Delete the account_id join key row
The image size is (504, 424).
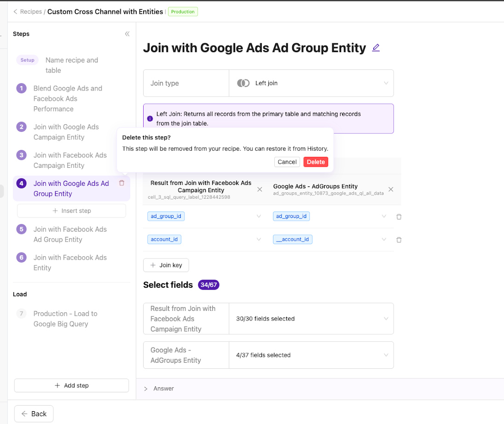(399, 240)
